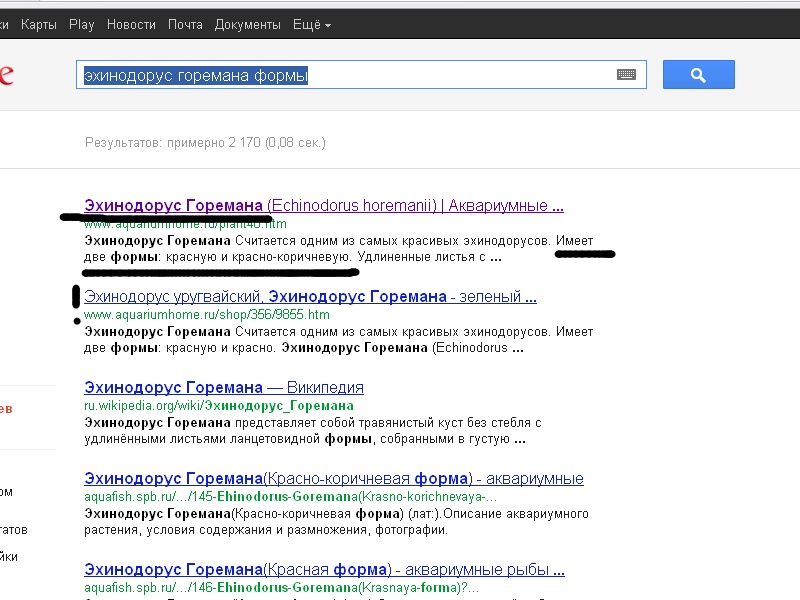Image resolution: width=800 pixels, height=600 pixels.
Task: Click the aquafish.spb.ru 145-Ehinodorus-Goremana URL
Action: (x=290, y=496)
